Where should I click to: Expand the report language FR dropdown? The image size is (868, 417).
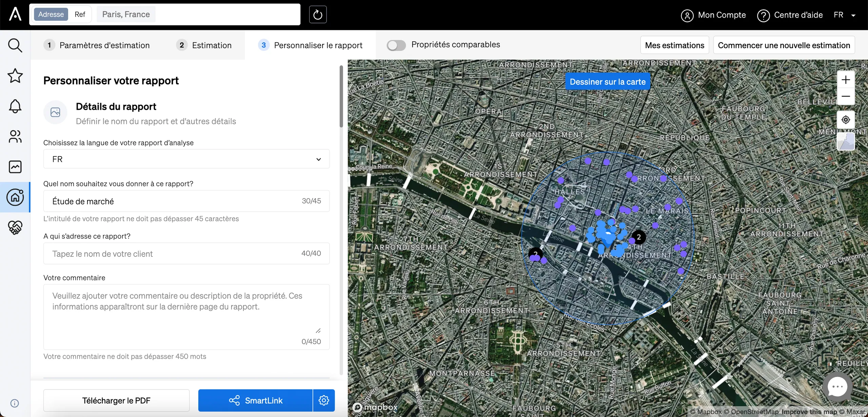(x=186, y=159)
